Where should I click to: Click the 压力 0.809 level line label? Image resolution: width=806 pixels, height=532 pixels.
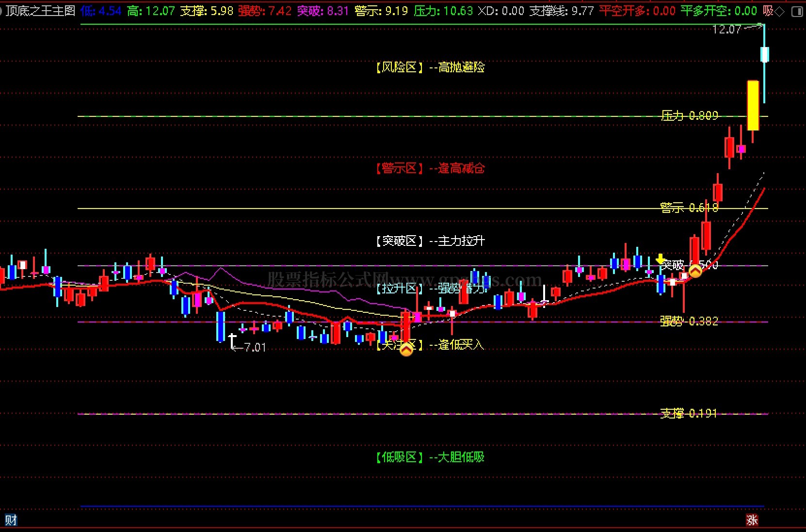pos(689,115)
